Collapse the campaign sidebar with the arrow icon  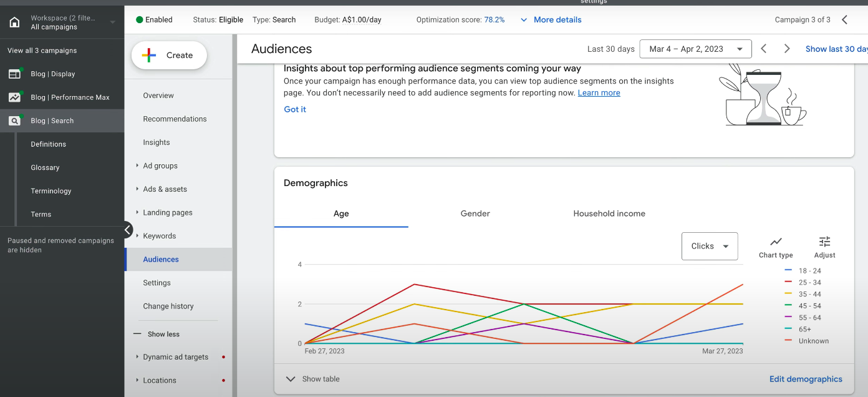coord(128,230)
